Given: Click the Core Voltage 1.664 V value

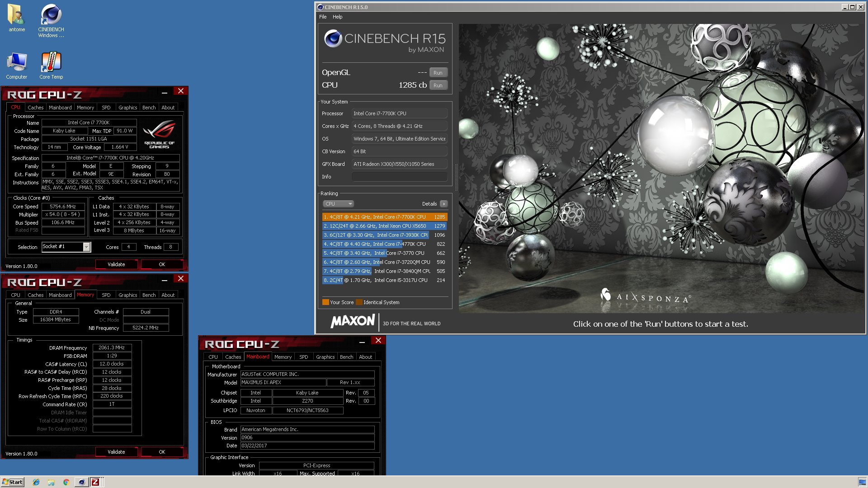Looking at the screenshot, I should [120, 147].
